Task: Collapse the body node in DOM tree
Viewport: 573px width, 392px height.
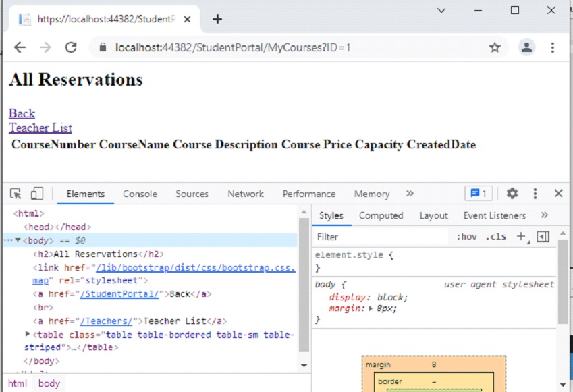Action: click(x=18, y=240)
